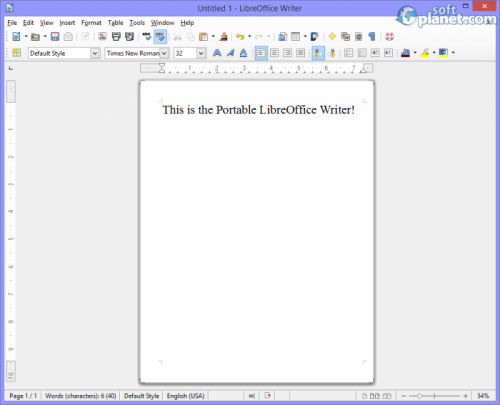Save the document with floppy disk icon
Image resolution: width=500 pixels, height=405 pixels.
(x=55, y=36)
